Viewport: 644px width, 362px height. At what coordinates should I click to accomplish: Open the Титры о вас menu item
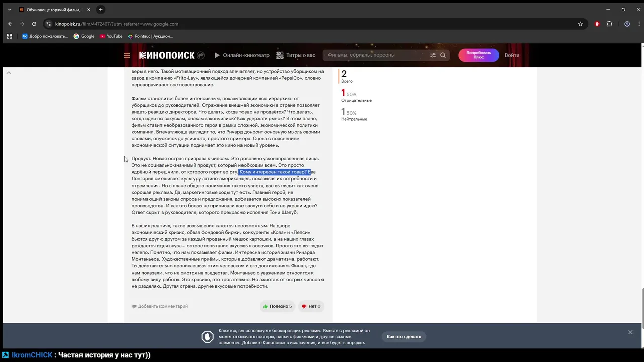(296, 55)
